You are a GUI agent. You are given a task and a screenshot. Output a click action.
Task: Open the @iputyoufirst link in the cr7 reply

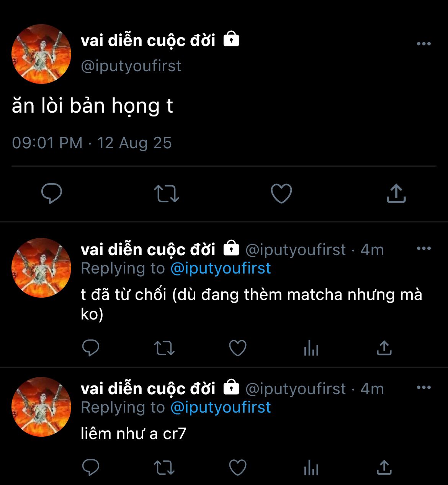coord(221,407)
